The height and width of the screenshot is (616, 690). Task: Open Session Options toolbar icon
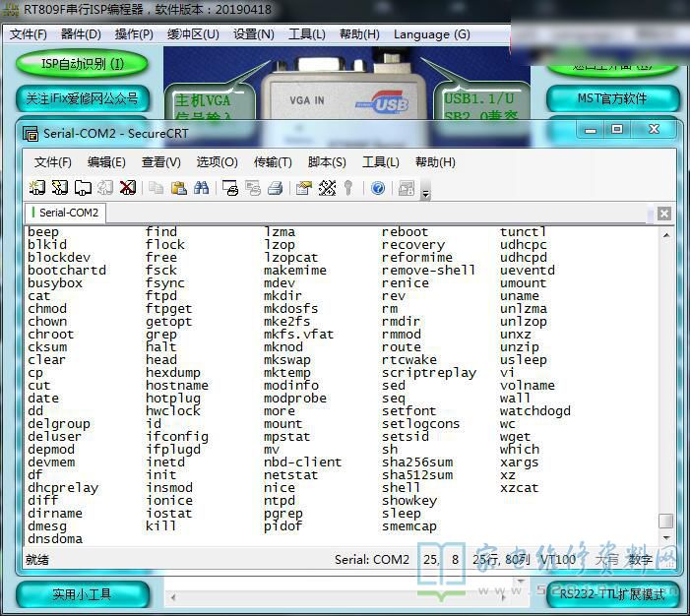[x=304, y=188]
